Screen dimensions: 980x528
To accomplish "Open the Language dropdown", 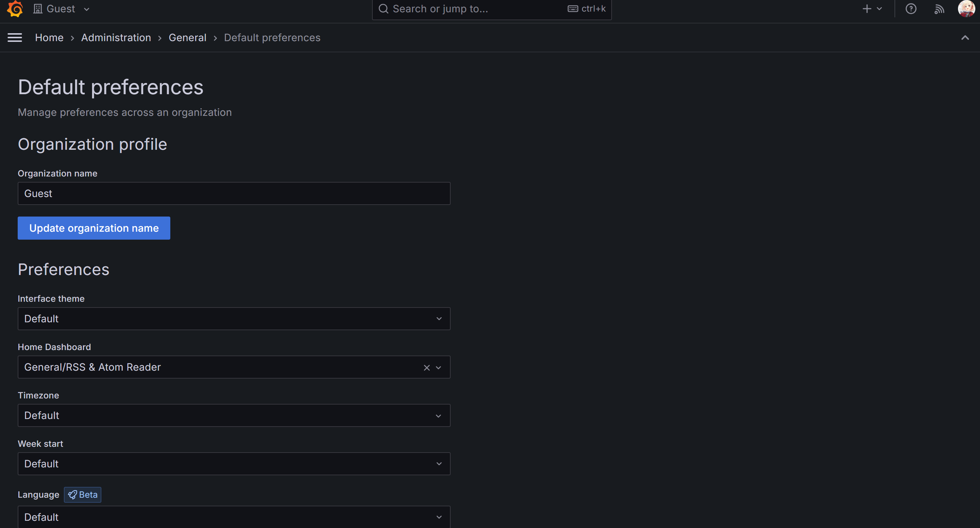I will tap(233, 517).
